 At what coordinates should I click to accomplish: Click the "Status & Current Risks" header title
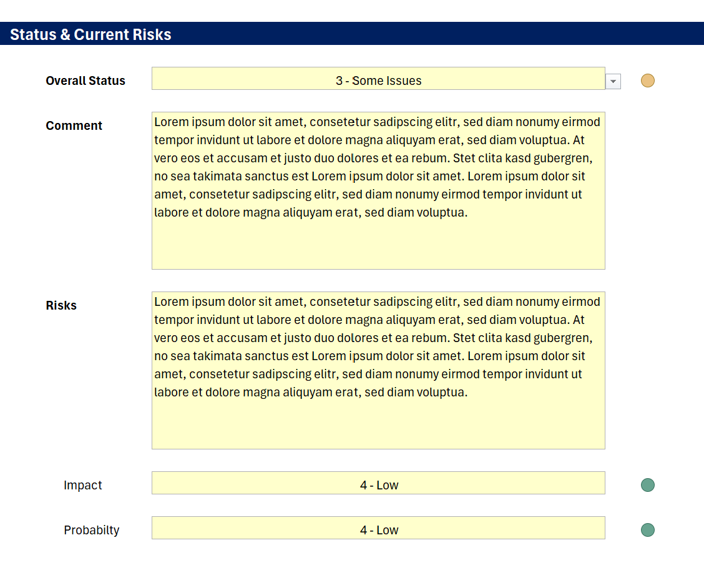pyautogui.click(x=90, y=34)
